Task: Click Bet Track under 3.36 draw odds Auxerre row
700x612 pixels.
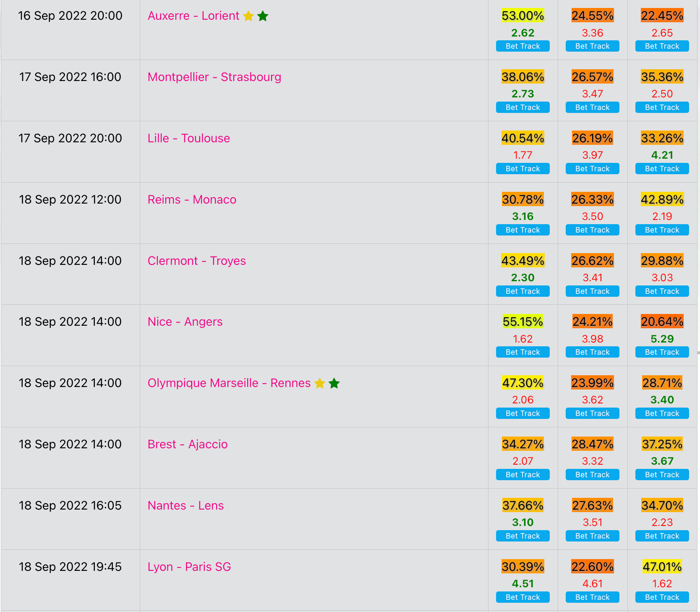Action: 593,46
